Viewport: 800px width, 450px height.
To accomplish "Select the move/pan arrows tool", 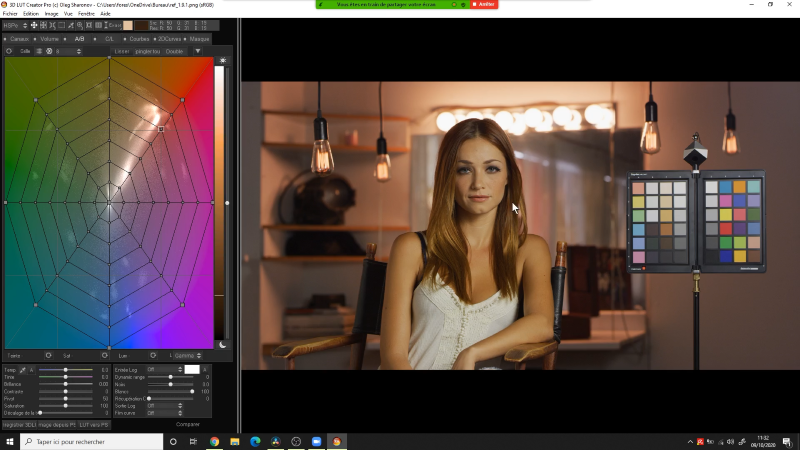I will click(x=34, y=25).
